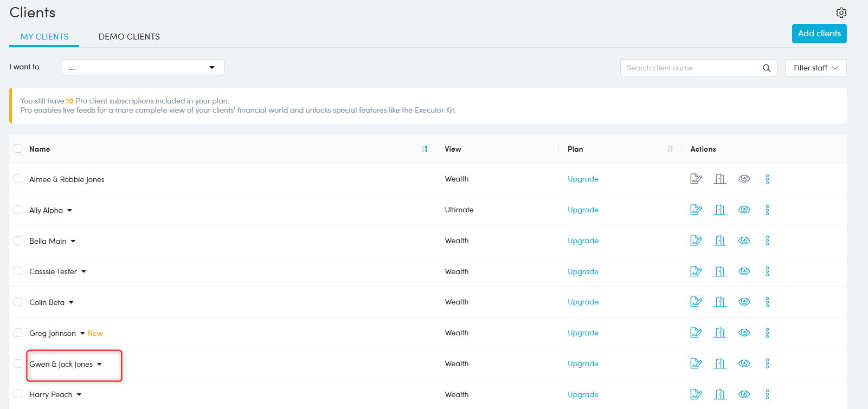The width and height of the screenshot is (868, 409).
Task: Tick the select-all checkbox in header
Action: [18, 148]
